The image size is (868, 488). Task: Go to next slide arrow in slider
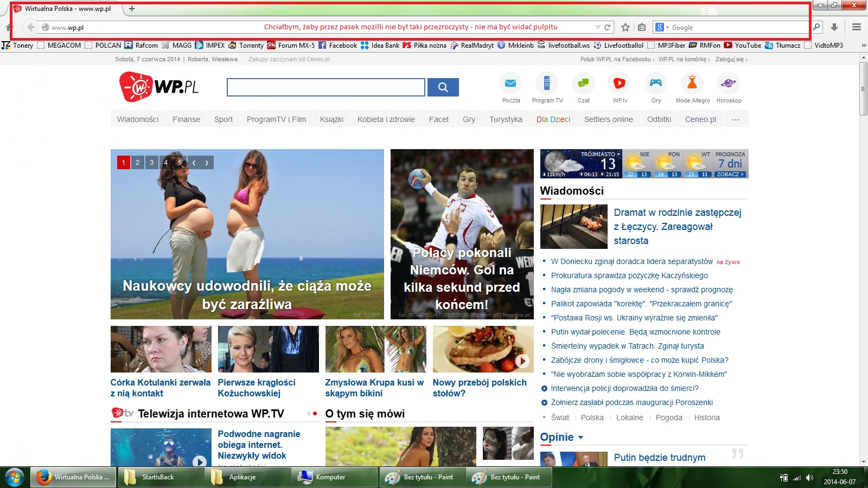(x=207, y=162)
